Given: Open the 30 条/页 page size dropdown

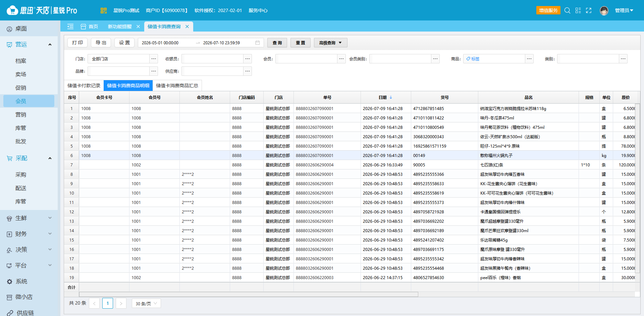Looking at the screenshot, I should [146, 303].
